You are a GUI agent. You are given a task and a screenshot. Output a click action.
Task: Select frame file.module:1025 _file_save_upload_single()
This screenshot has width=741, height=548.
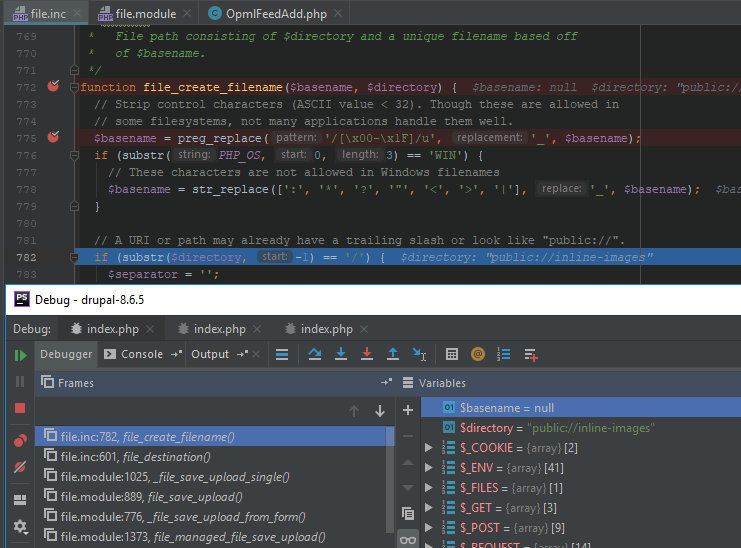pos(211,477)
